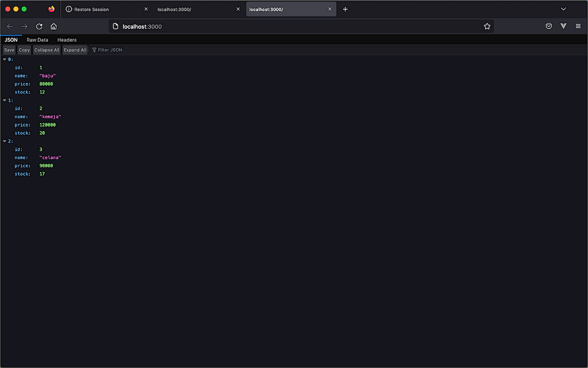588x368 pixels.
Task: Click the Collapse All button
Action: (47, 50)
